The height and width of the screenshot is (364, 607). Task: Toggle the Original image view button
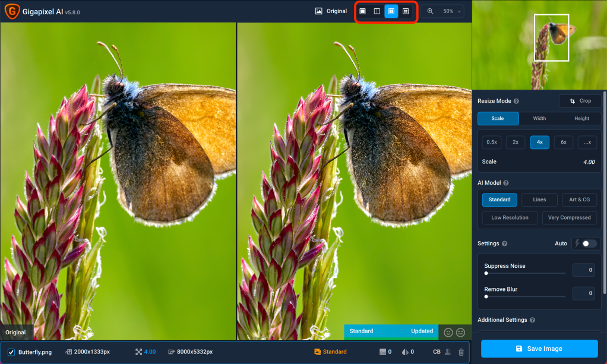[331, 11]
